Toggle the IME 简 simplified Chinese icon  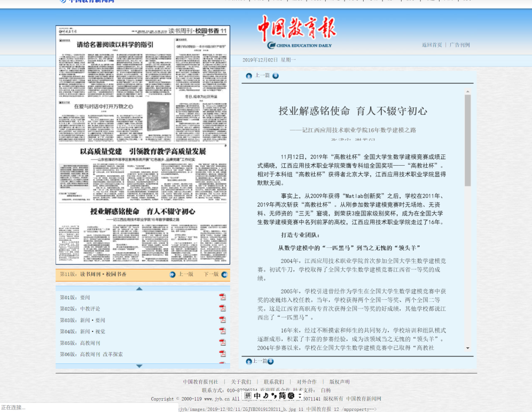(x=282, y=396)
